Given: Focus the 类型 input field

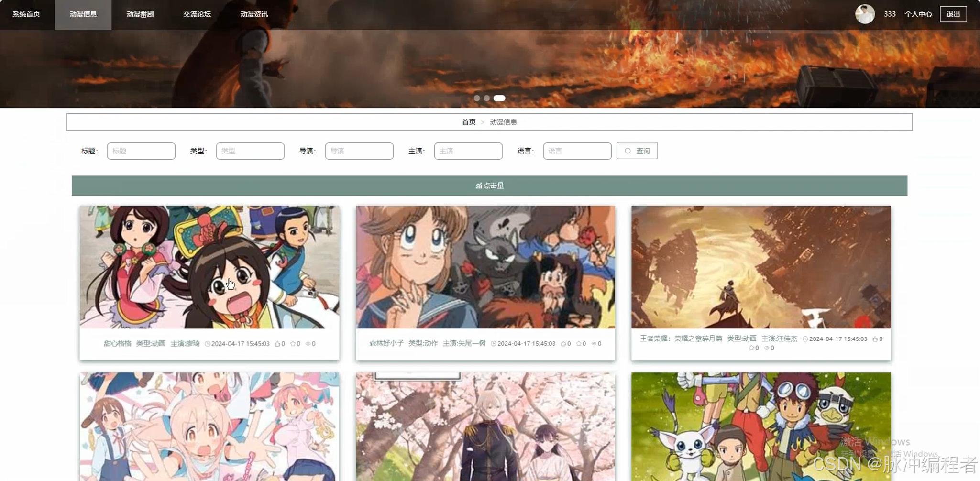Looking at the screenshot, I should point(250,151).
